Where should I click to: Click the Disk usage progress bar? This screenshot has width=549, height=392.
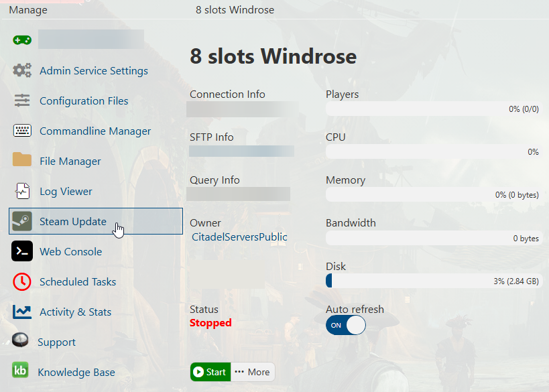click(x=433, y=281)
